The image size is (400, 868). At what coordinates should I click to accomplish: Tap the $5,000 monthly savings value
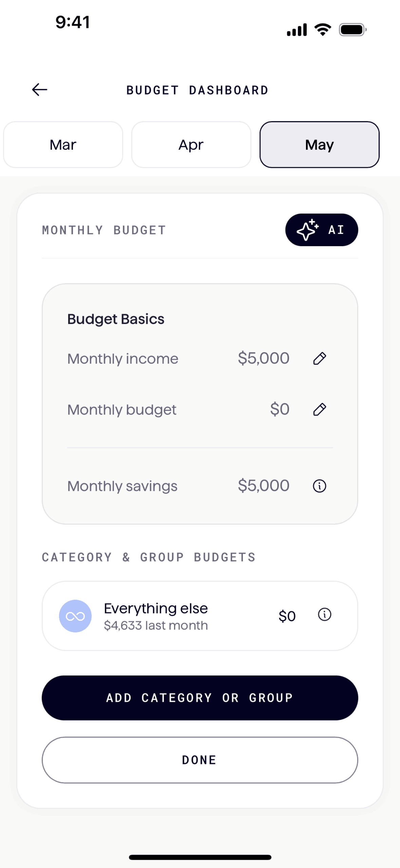tap(263, 486)
